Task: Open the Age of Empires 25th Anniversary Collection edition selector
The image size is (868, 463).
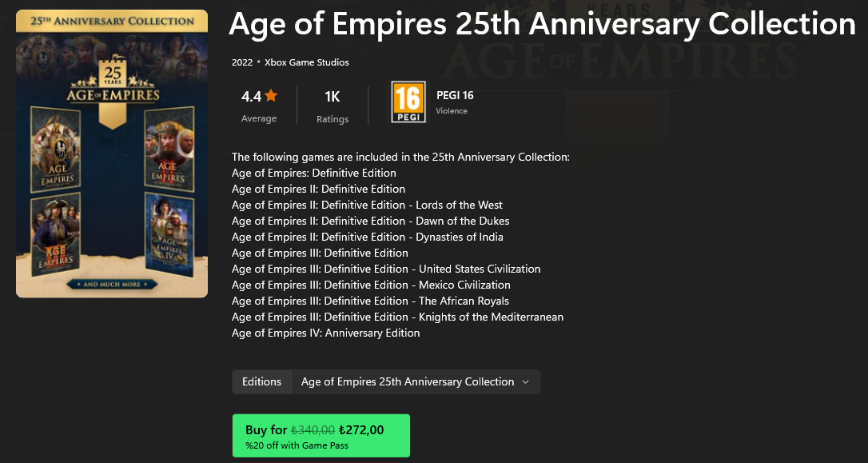Action: (408, 382)
